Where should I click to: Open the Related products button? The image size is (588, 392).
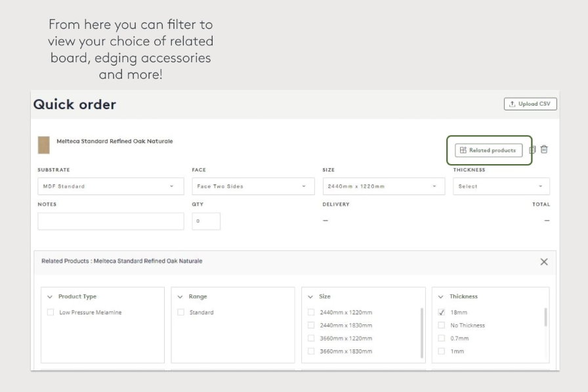[489, 150]
